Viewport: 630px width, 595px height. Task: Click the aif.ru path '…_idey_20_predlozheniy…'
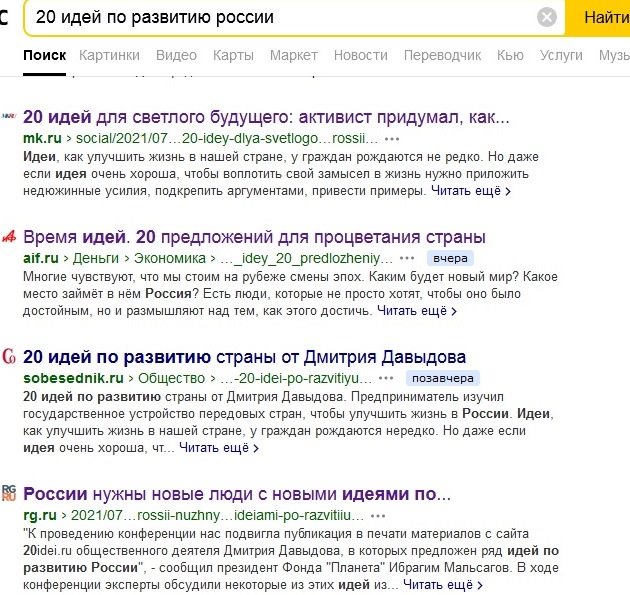tap(307, 258)
